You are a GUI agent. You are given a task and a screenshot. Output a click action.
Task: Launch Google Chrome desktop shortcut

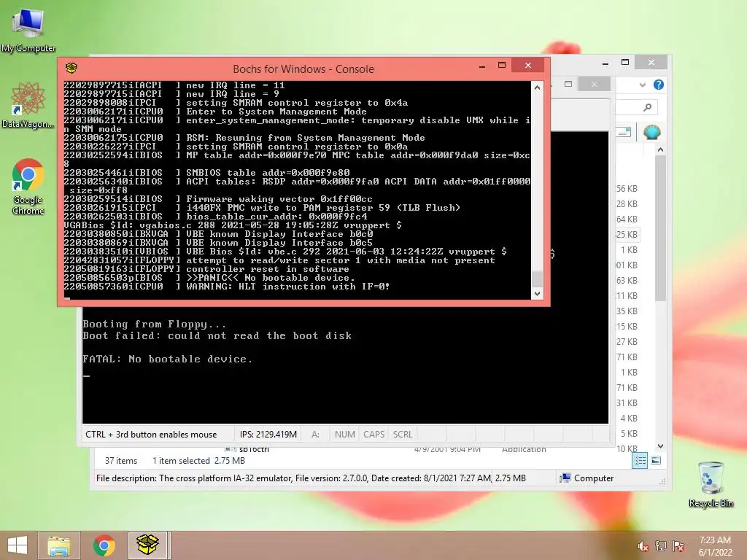28,187
